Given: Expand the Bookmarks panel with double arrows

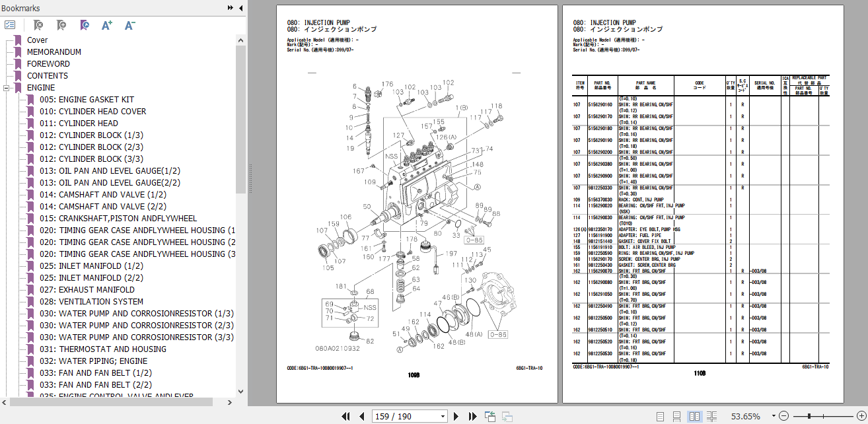Looking at the screenshot, I should point(230,8).
